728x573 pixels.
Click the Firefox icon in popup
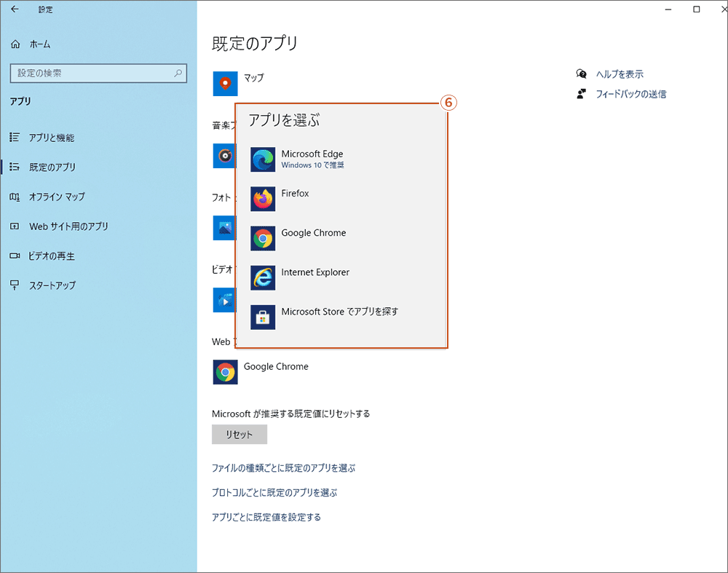coord(263,199)
